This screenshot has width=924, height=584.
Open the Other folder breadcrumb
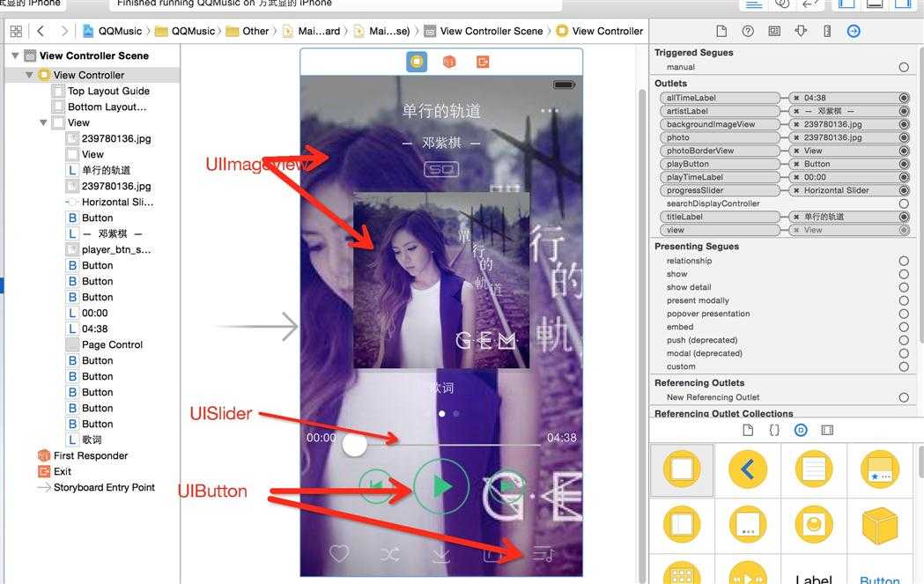pyautogui.click(x=248, y=31)
